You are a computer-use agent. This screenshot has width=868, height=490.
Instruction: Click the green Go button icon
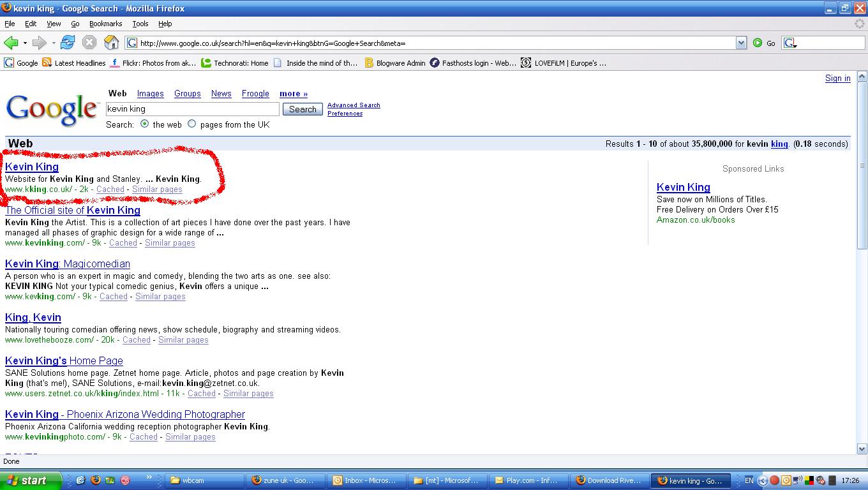coord(758,43)
